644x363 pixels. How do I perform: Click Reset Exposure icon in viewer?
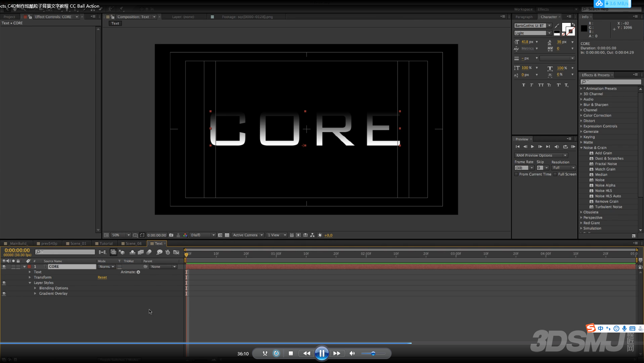tap(320, 235)
